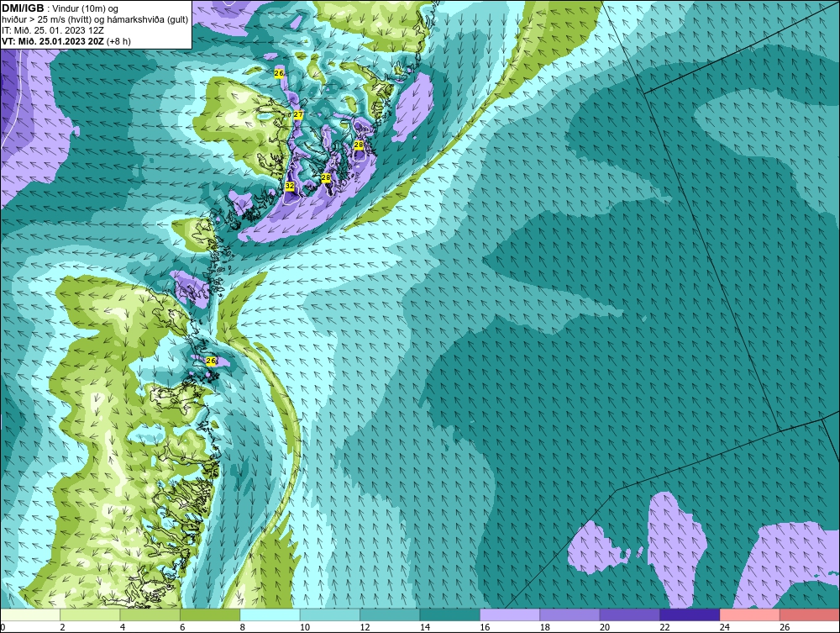This screenshot has height=633, width=840.
Task: Pick the 14–16 dark teal legend swatch
Action: 450,615
